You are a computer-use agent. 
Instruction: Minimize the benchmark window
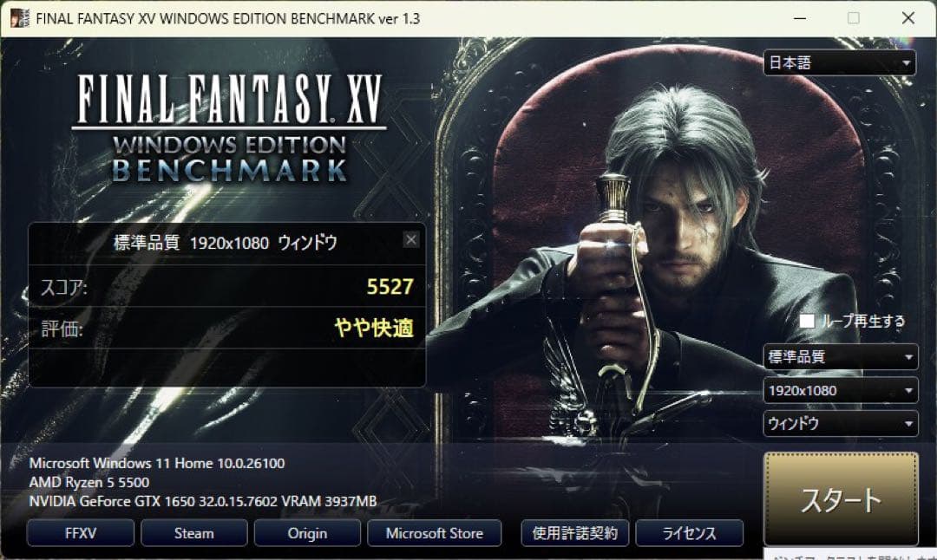coord(800,18)
